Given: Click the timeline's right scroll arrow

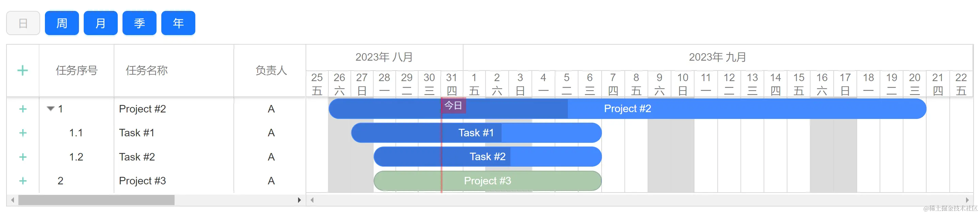Looking at the screenshot, I should [967, 200].
